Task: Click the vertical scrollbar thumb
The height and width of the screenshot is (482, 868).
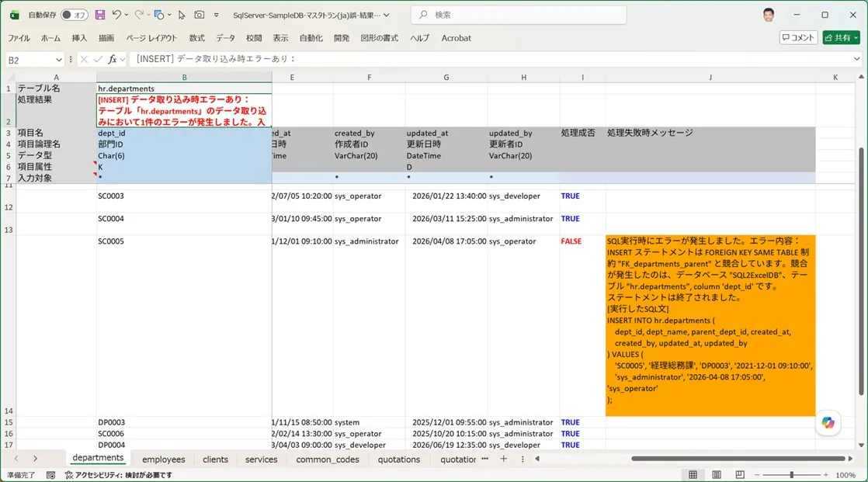Action: (861, 271)
